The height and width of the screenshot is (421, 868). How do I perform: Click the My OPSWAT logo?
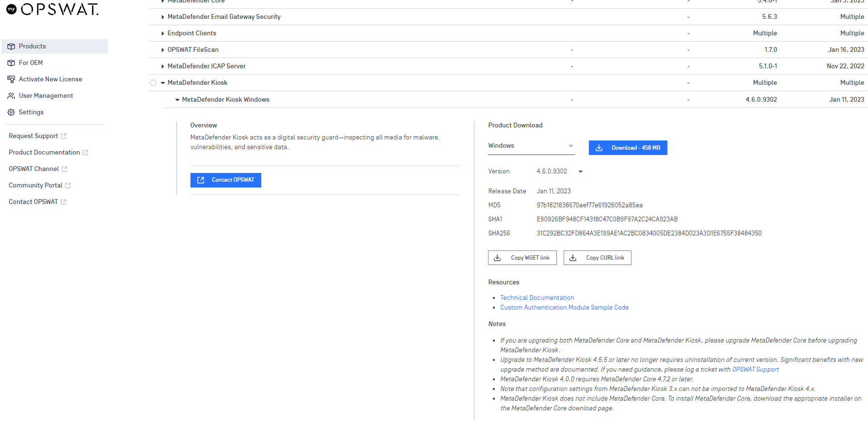coord(52,9)
